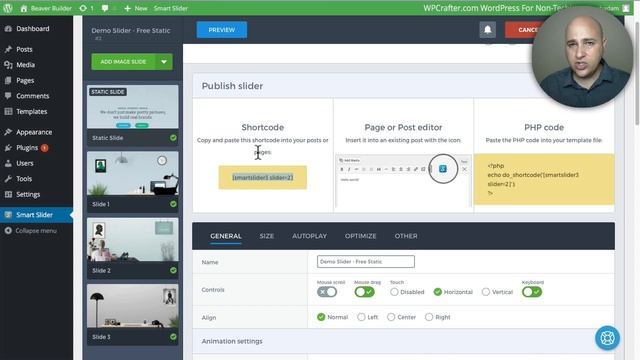
Task: Select the Slide 1 thumbnail
Action: click(132, 173)
